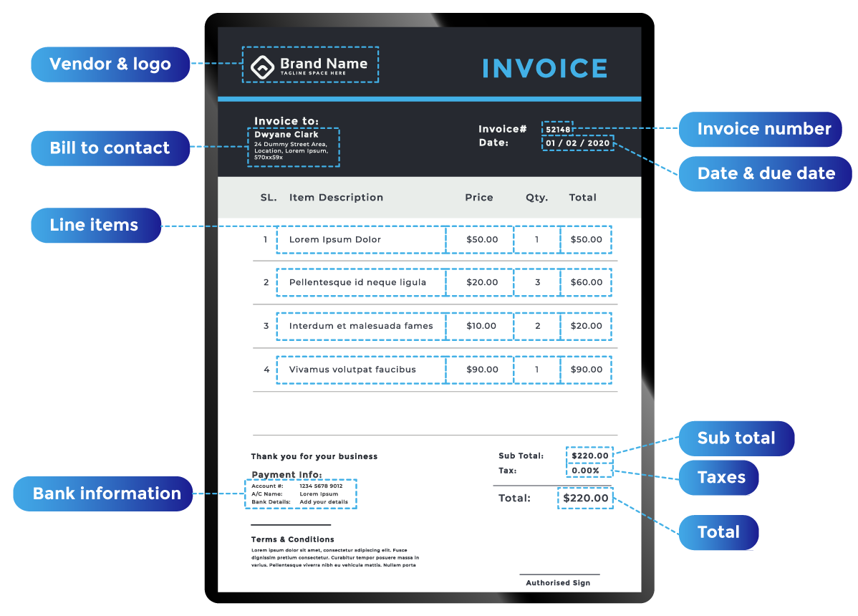Select the Date & due date callout bubble

(x=765, y=173)
